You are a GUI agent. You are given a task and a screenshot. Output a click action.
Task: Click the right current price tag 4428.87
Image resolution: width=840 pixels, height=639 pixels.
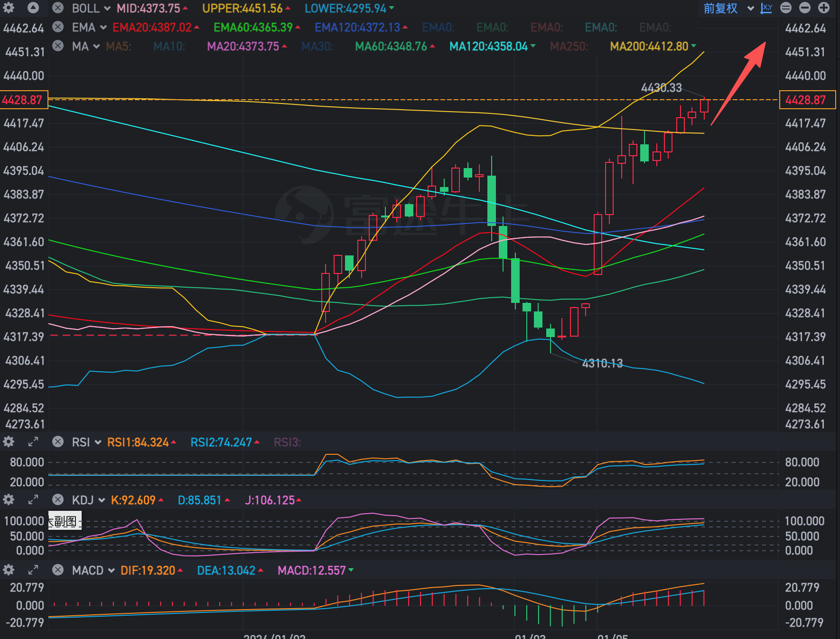pos(807,100)
